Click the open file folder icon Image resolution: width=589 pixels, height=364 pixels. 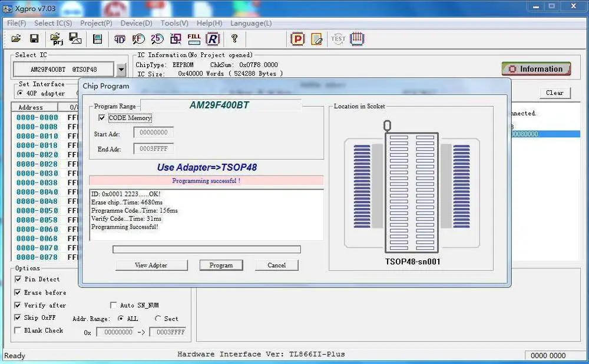16,38
